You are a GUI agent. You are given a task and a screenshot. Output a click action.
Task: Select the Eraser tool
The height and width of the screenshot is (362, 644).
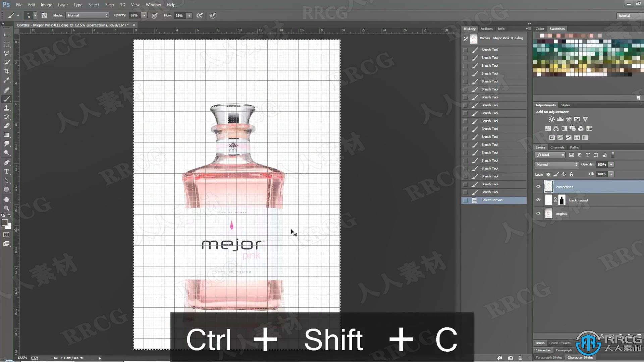click(x=6, y=126)
